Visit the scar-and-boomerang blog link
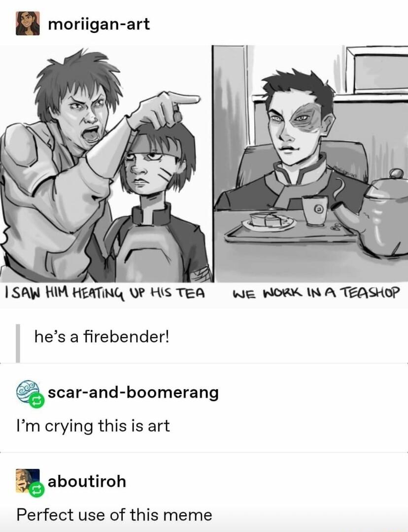 [x=133, y=393]
